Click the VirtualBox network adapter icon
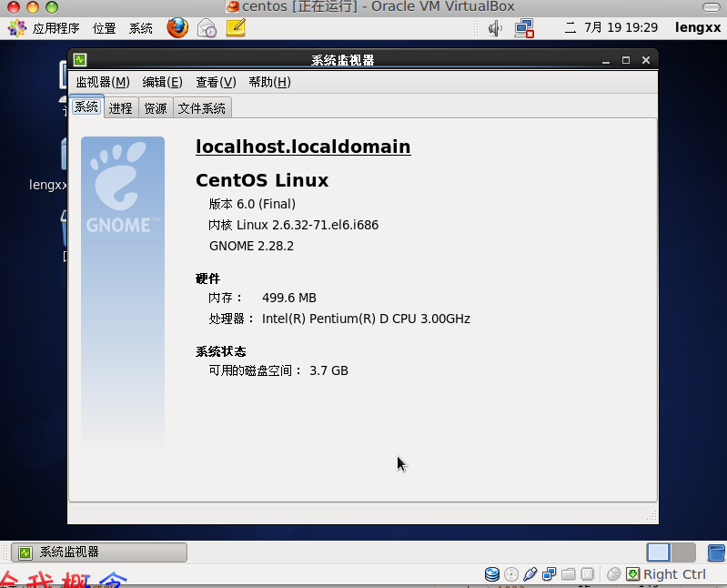The height and width of the screenshot is (588, 727). click(x=549, y=574)
